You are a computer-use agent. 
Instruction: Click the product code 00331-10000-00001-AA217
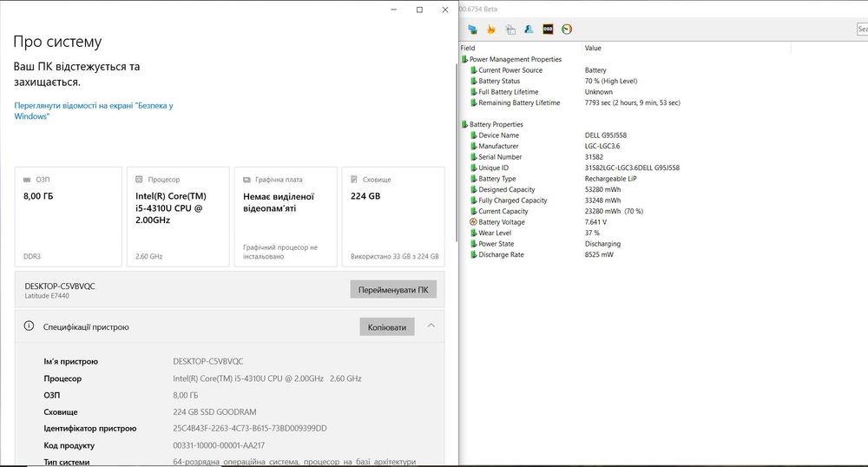[219, 445]
